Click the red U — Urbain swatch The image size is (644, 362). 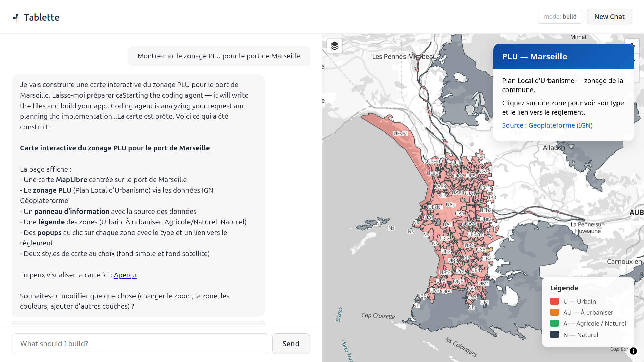[x=554, y=301]
